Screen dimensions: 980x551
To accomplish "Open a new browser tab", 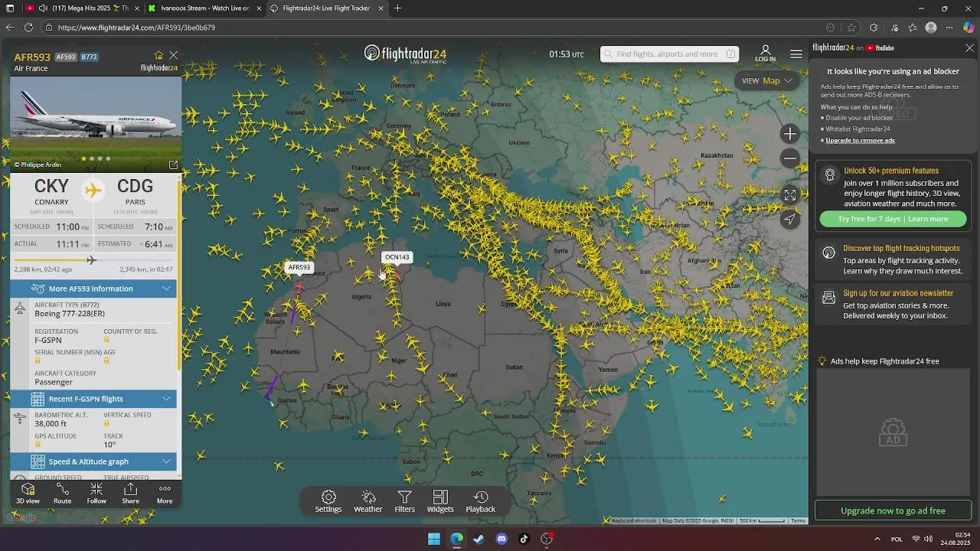I will [x=397, y=8].
